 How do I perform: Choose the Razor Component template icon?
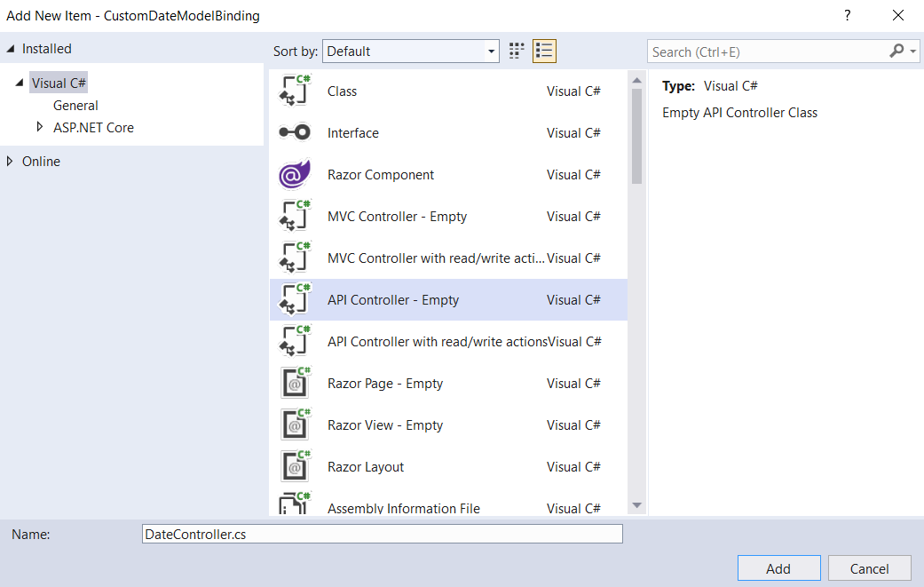click(294, 174)
